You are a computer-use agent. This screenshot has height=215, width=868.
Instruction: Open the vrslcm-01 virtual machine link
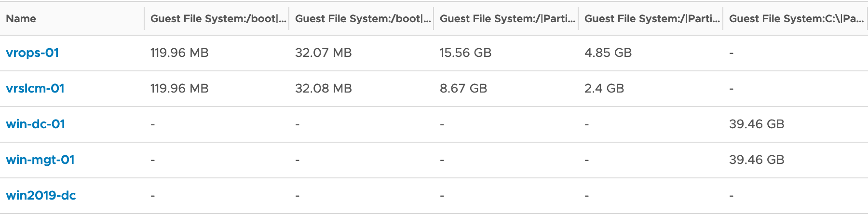pos(35,88)
